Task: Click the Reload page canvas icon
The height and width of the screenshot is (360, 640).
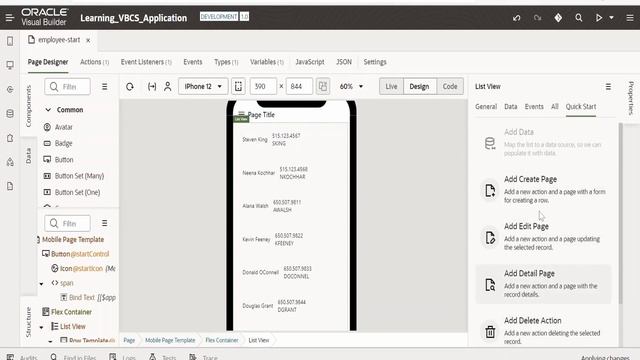Action: pyautogui.click(x=130, y=87)
